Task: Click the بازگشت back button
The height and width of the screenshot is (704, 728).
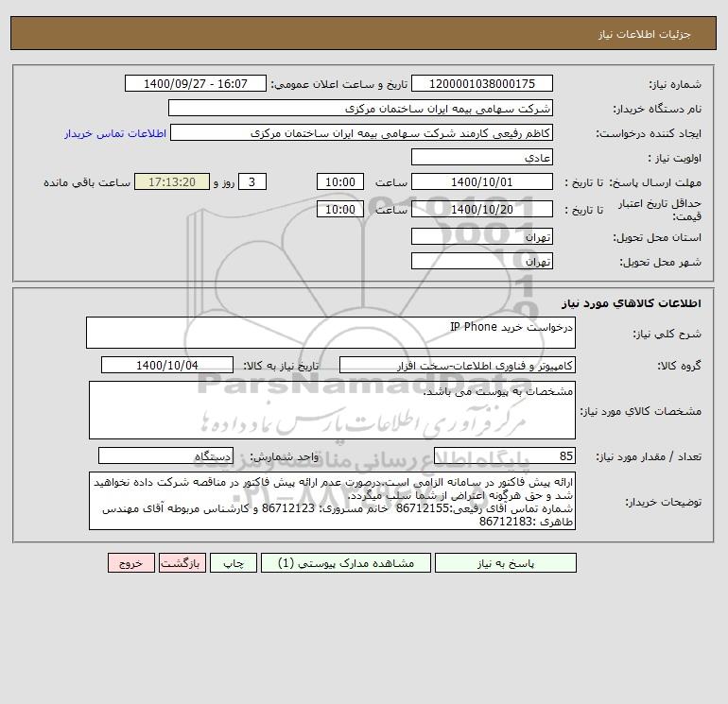Action: (x=182, y=562)
